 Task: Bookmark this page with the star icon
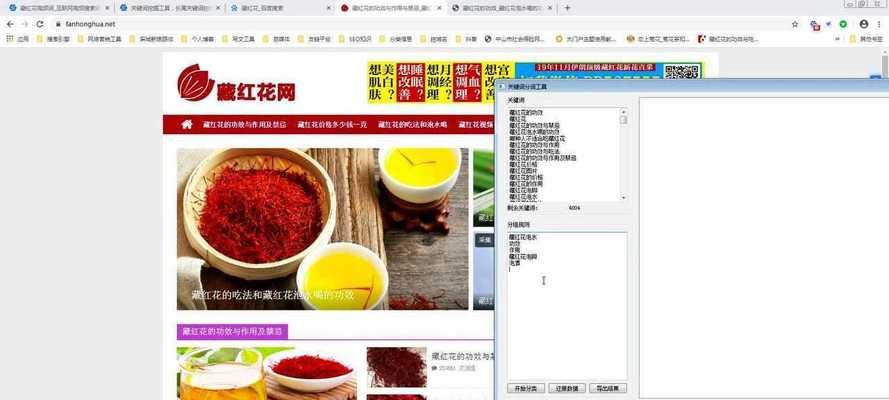[795, 24]
